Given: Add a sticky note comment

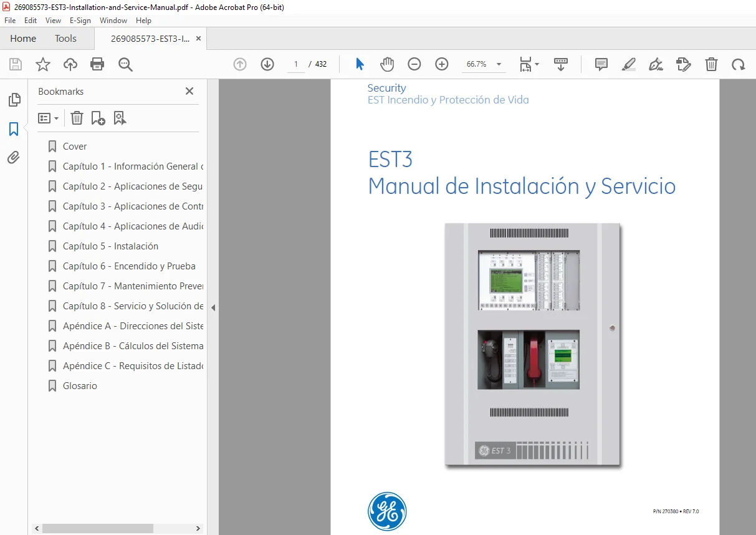Looking at the screenshot, I should coord(601,64).
